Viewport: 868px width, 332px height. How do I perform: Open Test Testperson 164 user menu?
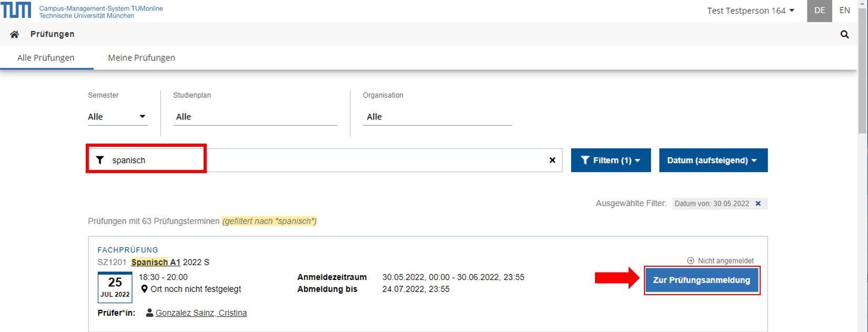(750, 11)
